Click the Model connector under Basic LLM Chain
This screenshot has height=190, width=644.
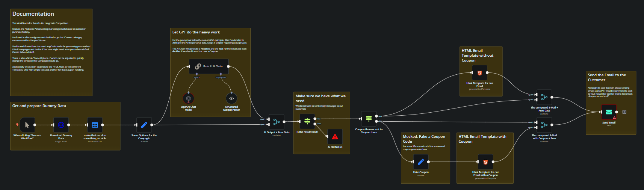click(x=197, y=74)
